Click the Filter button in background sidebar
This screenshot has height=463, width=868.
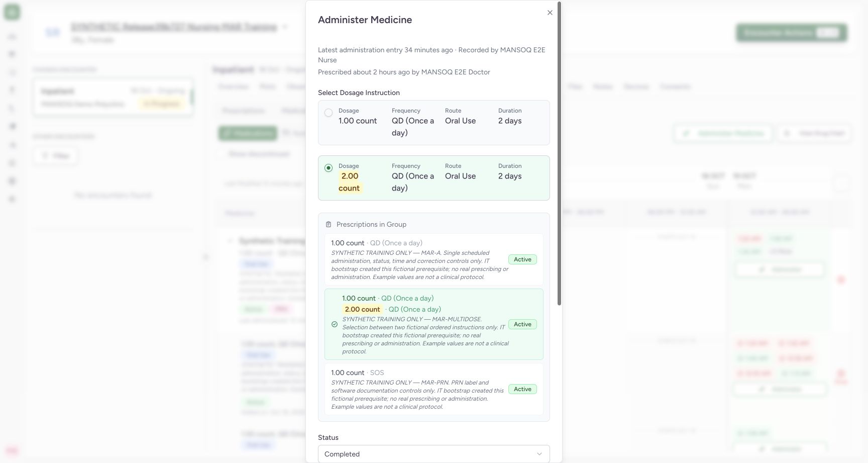(55, 156)
